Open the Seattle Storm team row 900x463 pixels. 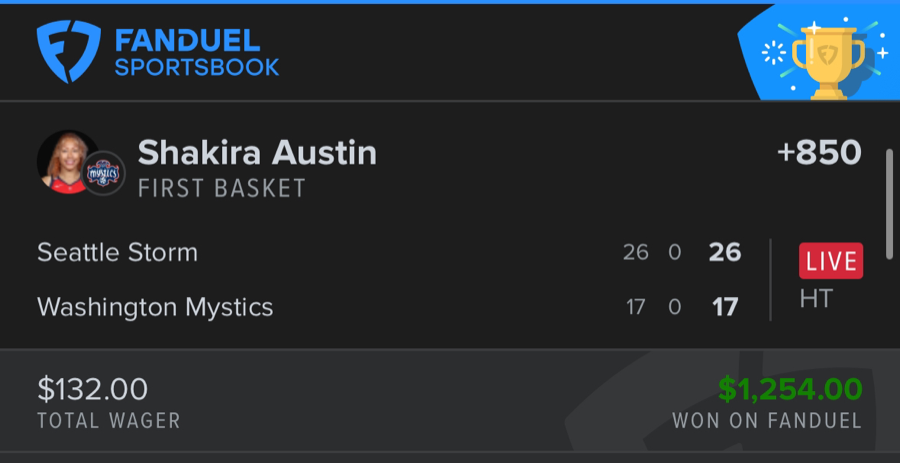point(117,252)
